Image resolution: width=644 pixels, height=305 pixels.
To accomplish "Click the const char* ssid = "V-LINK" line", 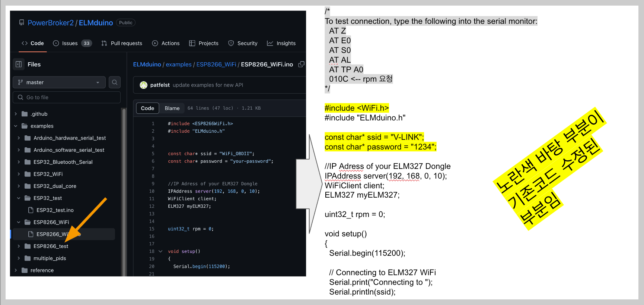I will 374,137.
